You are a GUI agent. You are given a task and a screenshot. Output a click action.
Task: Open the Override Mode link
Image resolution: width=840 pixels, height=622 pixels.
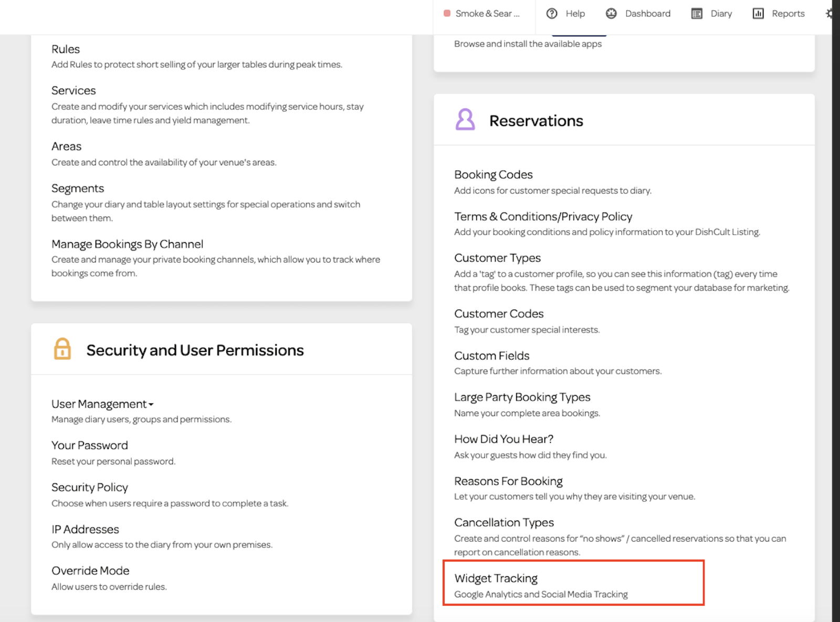point(90,571)
